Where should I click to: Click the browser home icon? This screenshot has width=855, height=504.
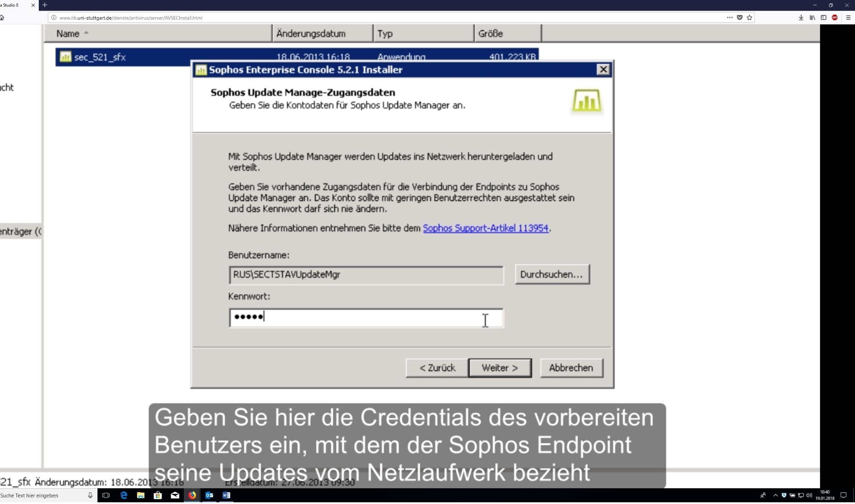(2, 18)
